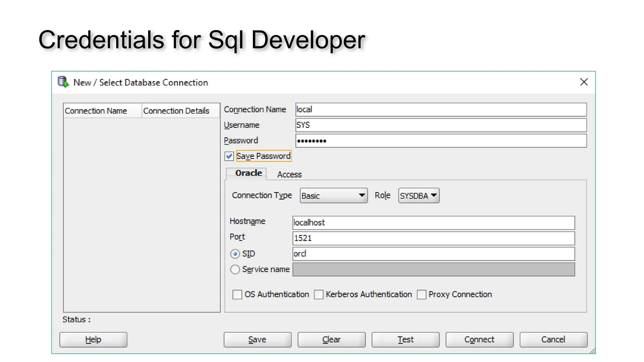This screenshot has width=644, height=362.
Task: Focus the Port field containing 1521
Action: pyautogui.click(x=434, y=238)
